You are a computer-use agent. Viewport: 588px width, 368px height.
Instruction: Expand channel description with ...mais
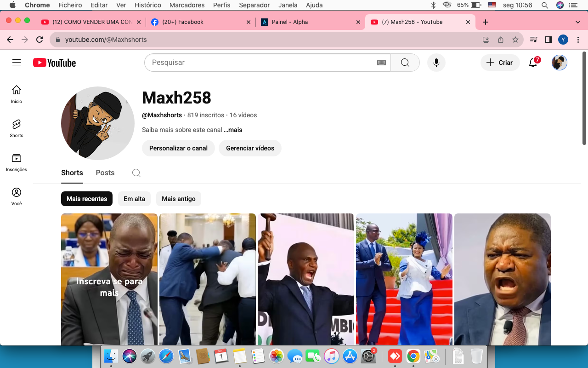tap(233, 130)
